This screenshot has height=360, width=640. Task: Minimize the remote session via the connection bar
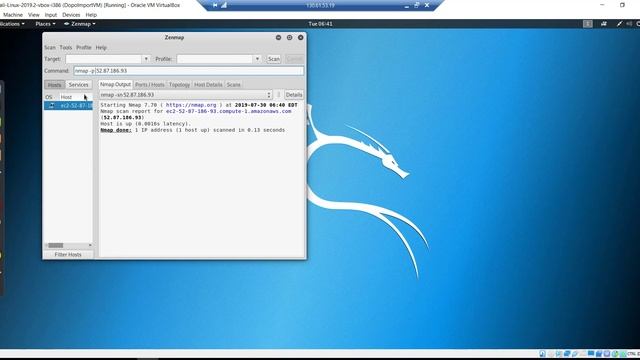pyautogui.click(x=407, y=6)
